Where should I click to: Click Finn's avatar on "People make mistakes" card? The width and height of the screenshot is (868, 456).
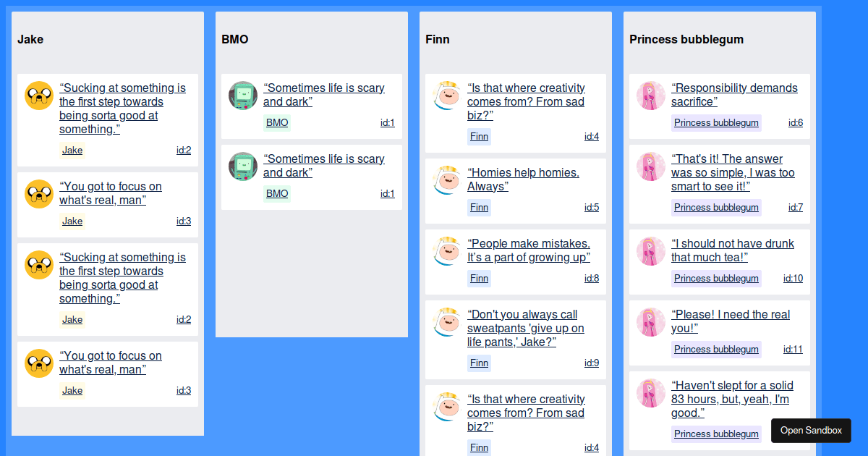[446, 251]
